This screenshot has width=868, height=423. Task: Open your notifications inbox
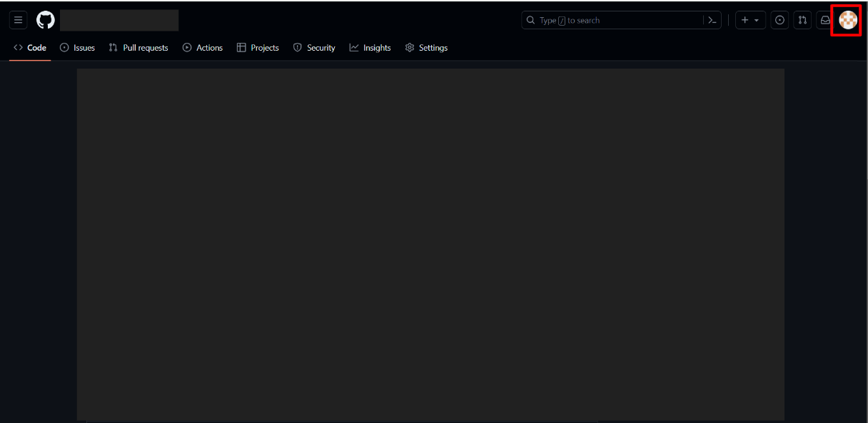[825, 20]
